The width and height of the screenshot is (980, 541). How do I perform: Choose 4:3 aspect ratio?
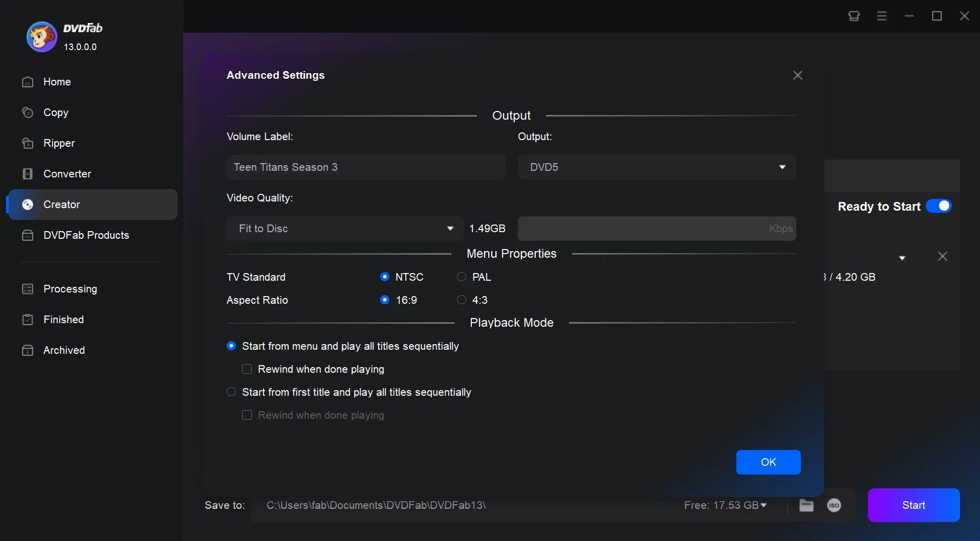point(461,300)
